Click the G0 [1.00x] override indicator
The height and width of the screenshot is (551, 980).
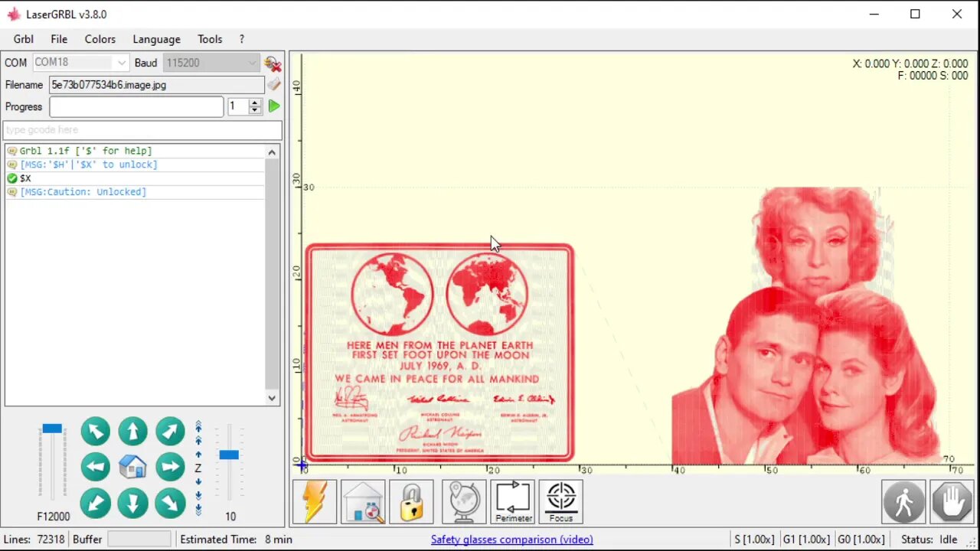(861, 540)
